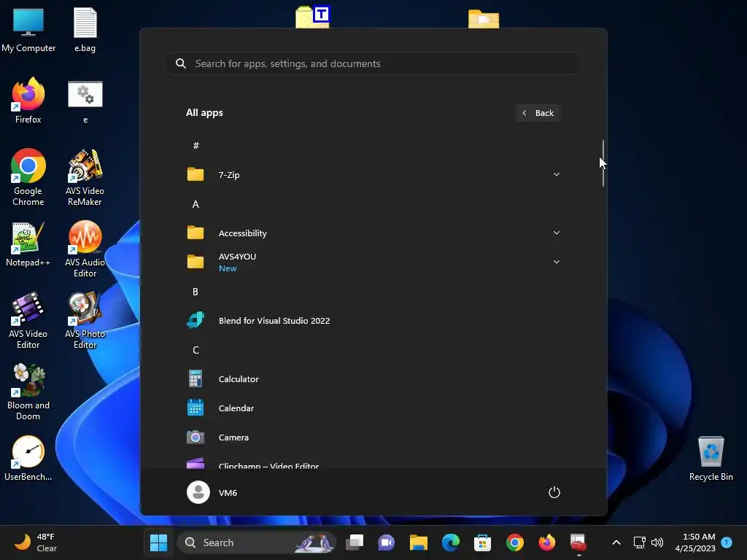Open File Explorer from taskbar

click(418, 542)
